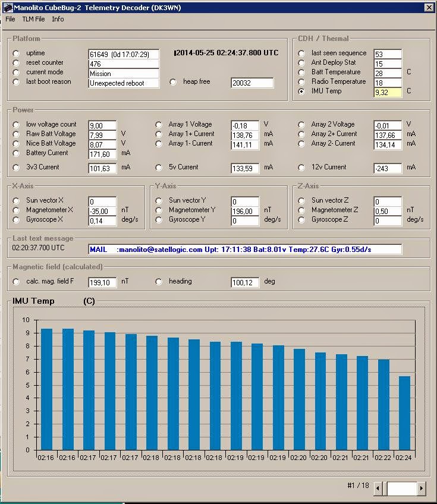Open the Info menu

click(58, 19)
